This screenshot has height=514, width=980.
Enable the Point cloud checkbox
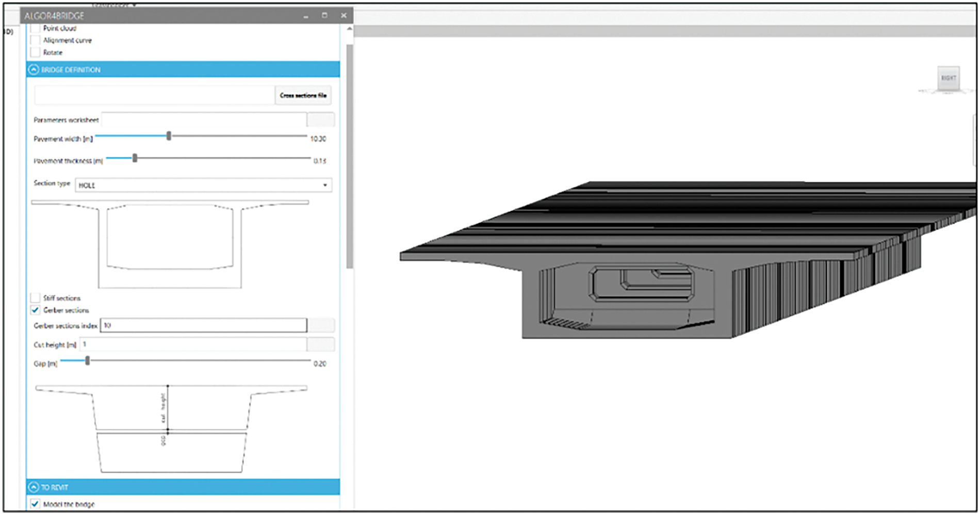35,28
